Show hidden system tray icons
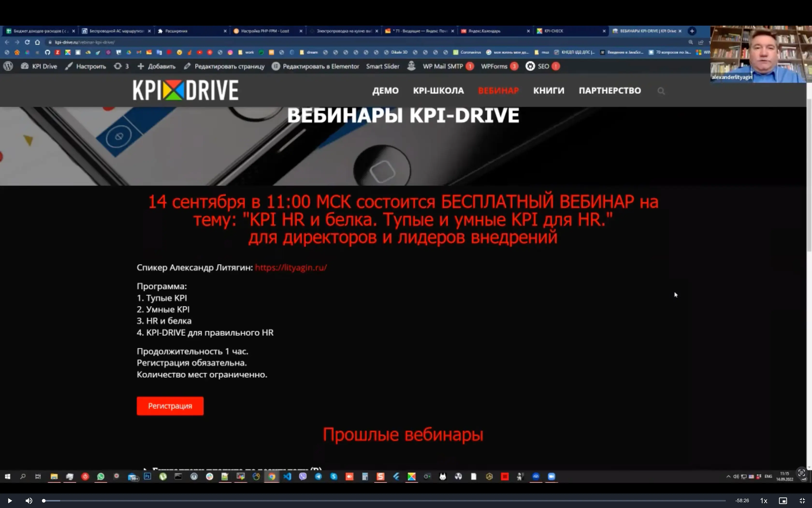Screen dimensions: 812x508 [x=728, y=476]
